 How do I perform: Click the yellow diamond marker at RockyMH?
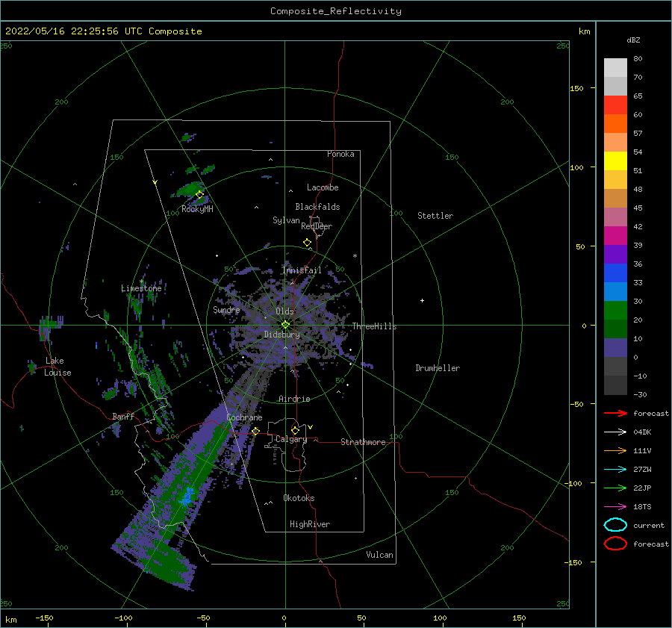tap(199, 195)
